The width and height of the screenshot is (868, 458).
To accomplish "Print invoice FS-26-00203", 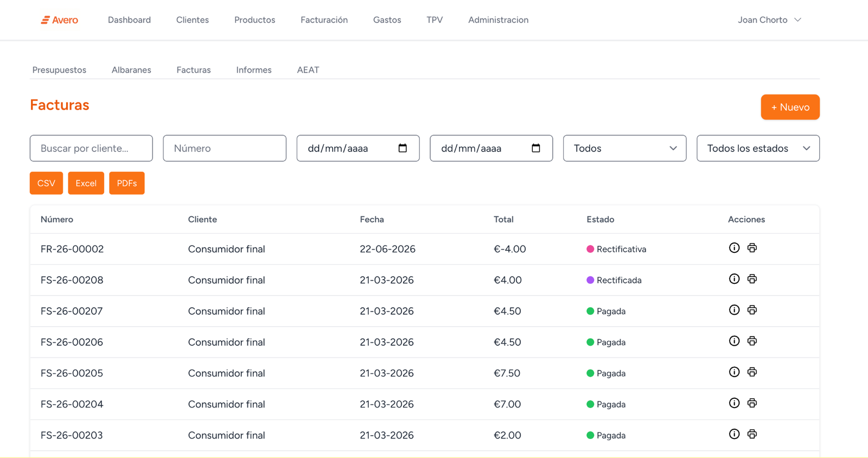I will (x=752, y=434).
